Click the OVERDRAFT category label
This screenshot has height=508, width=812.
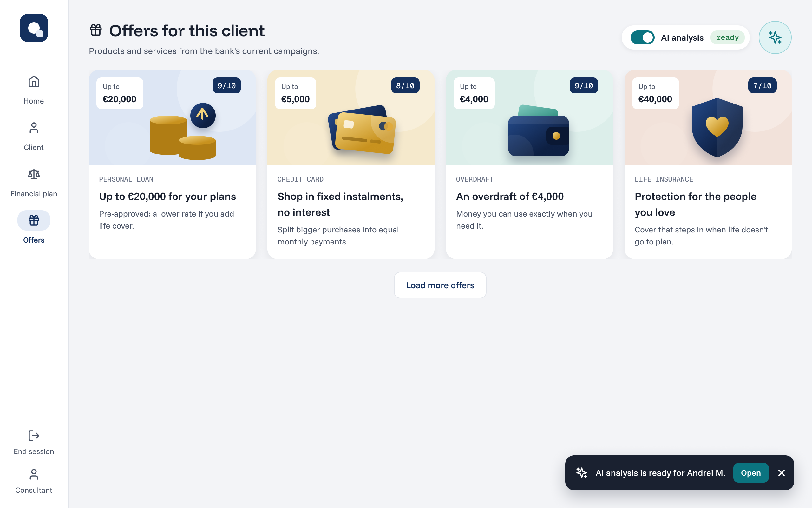click(475, 179)
